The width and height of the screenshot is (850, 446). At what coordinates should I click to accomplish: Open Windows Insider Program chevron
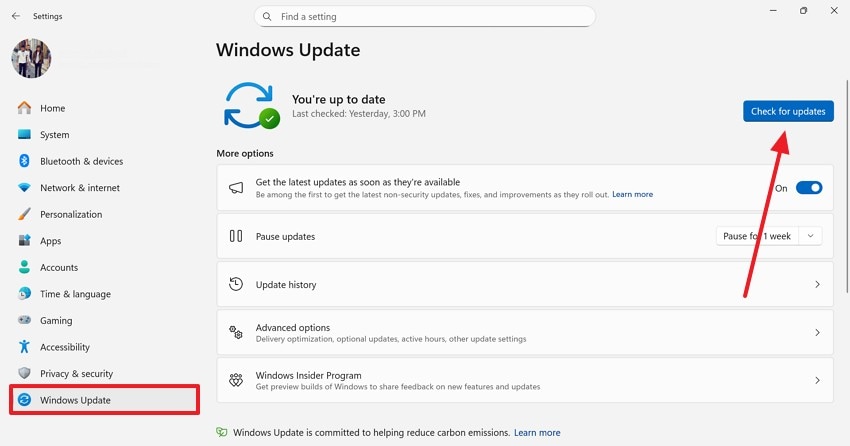pos(817,381)
